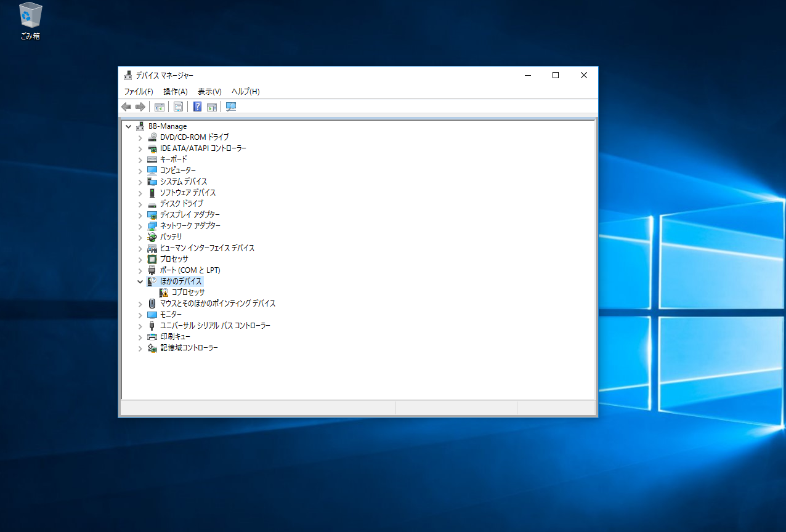Image resolution: width=786 pixels, height=532 pixels.
Task: Click the ユニバーサル シリアル バス USB icon
Action: (x=152, y=326)
